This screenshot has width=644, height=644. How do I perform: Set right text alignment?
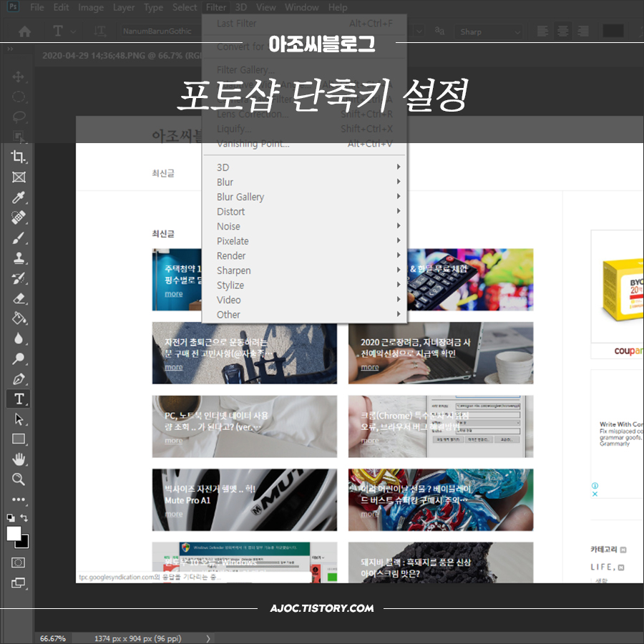(582, 31)
